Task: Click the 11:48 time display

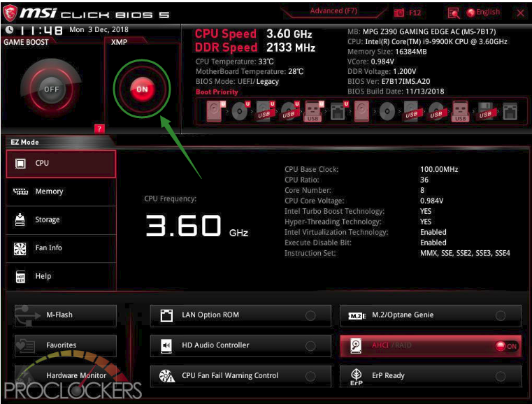Action: click(x=41, y=31)
